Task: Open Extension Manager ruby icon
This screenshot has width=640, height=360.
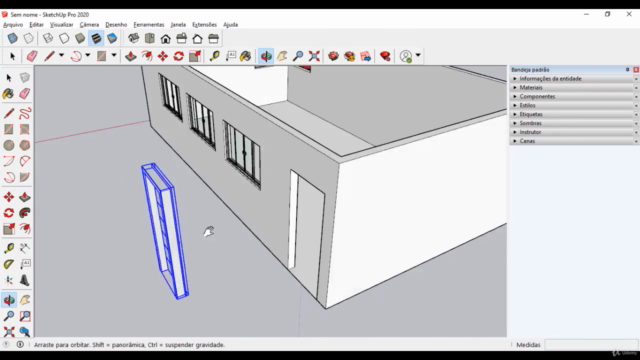Action: tap(385, 56)
